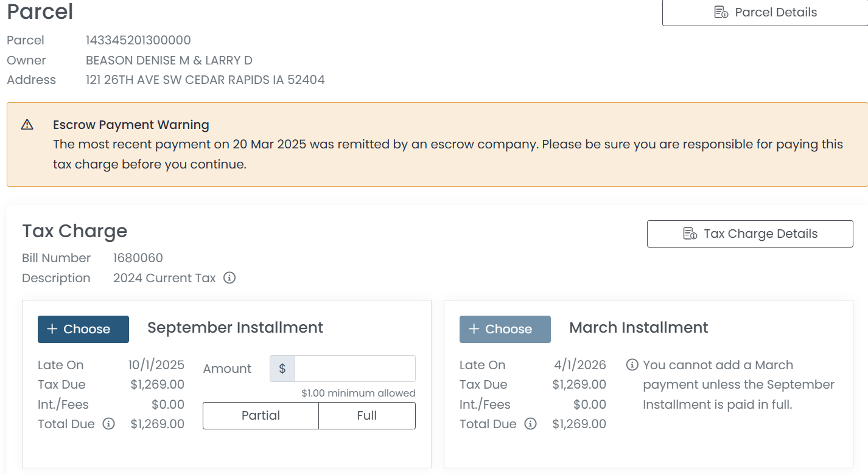The image size is (868, 475).
Task: Click the Escrow Payment Warning heading
Action: 131,125
